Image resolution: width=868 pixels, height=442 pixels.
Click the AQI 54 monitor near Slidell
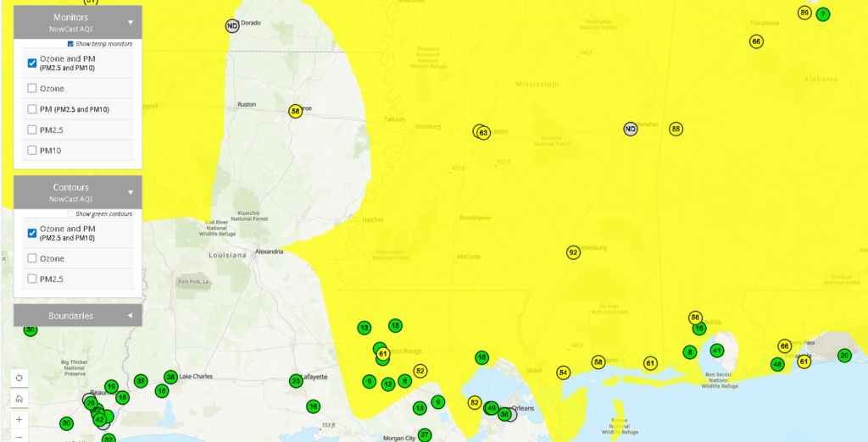coord(563,373)
